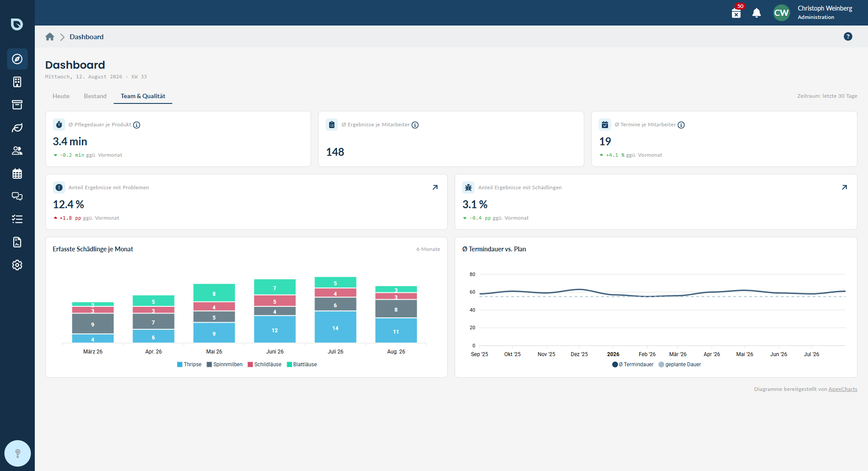Click Thripse bar segment 14 in Juli 26

pyautogui.click(x=335, y=327)
